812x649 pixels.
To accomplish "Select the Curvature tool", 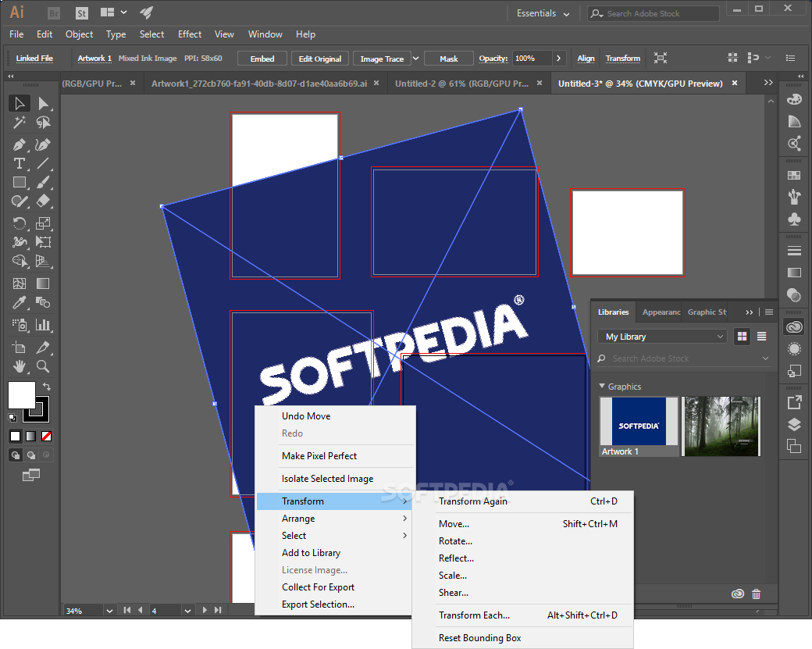I will 43,144.
